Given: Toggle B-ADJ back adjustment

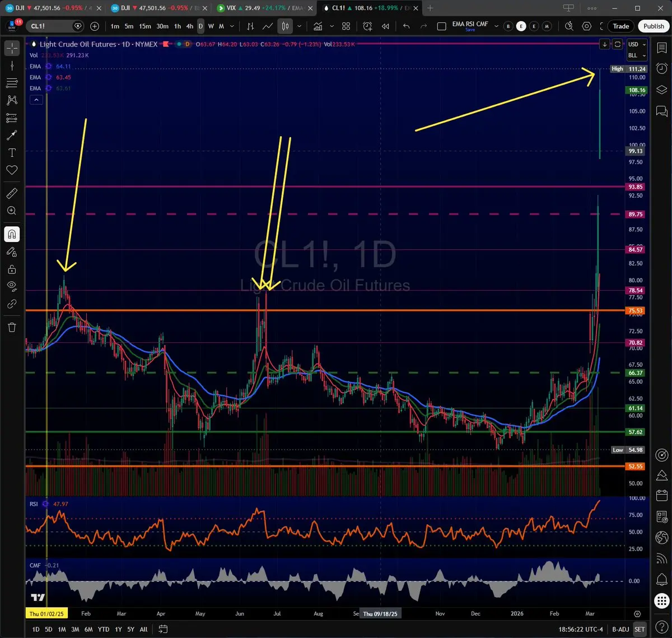Looking at the screenshot, I should (619, 629).
